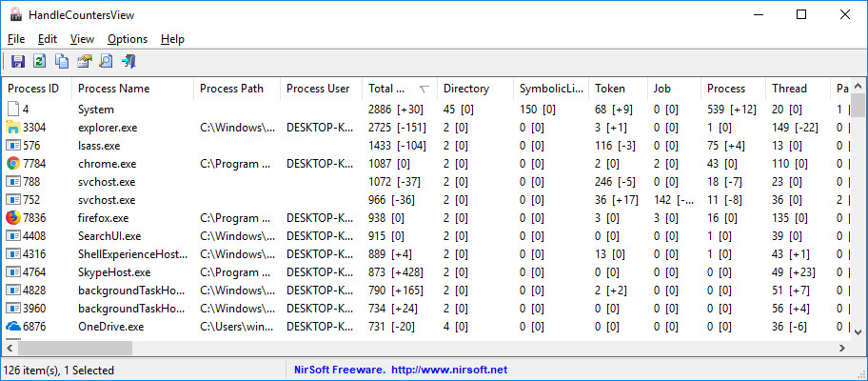Viewport: 868px width, 381px height.
Task: Click the Chrome icon in process list
Action: point(13,164)
